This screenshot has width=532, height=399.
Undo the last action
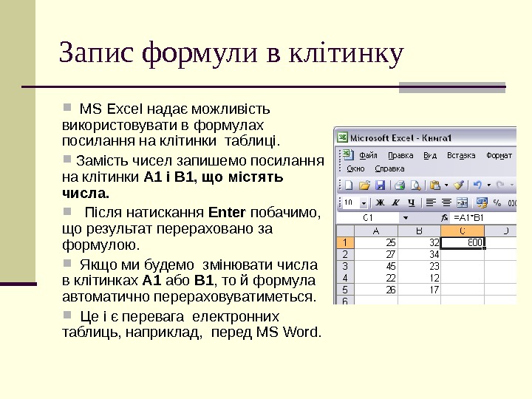pyautogui.click(x=478, y=185)
